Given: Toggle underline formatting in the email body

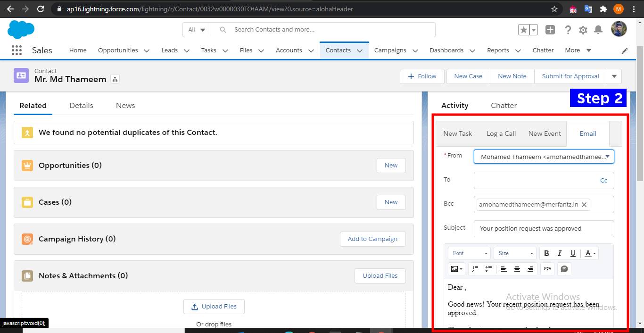Looking at the screenshot, I should [x=573, y=253].
